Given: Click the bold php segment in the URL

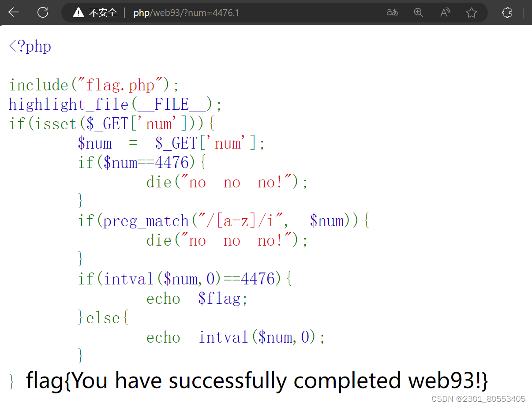Looking at the screenshot, I should [x=141, y=13].
